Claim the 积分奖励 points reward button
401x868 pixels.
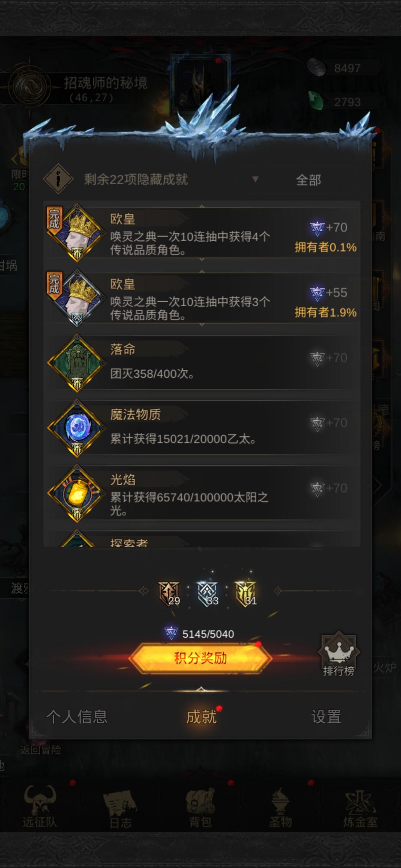[x=200, y=658]
